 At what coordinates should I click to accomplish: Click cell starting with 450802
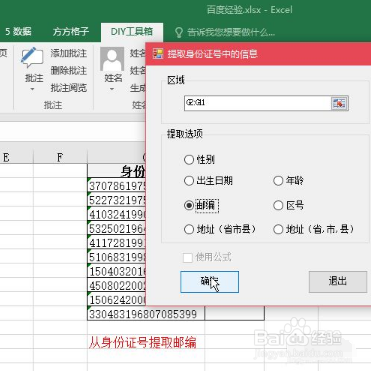pos(117,286)
